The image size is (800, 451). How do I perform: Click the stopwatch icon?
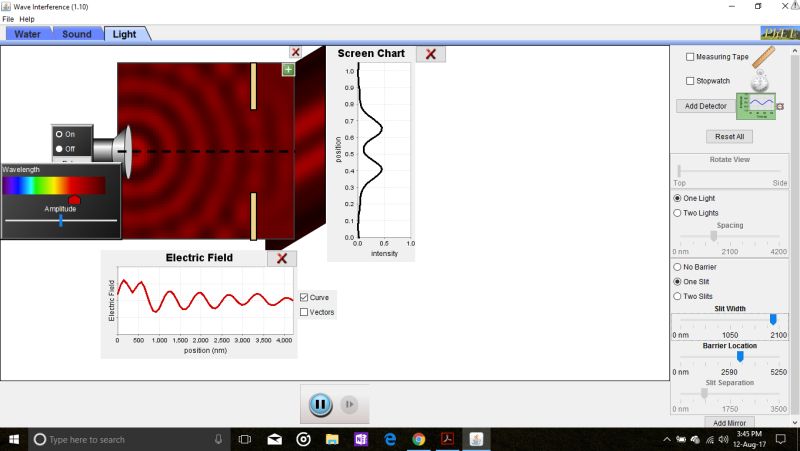[760, 80]
